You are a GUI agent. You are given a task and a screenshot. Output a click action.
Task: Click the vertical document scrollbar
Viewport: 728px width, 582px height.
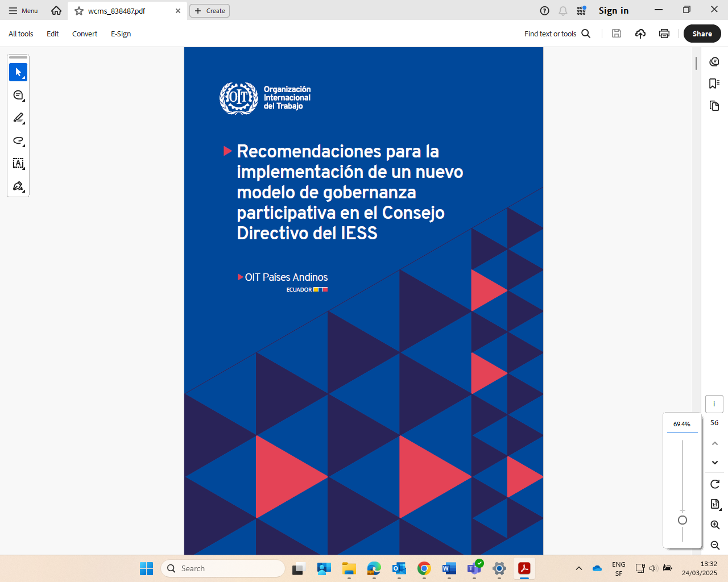[696, 63]
